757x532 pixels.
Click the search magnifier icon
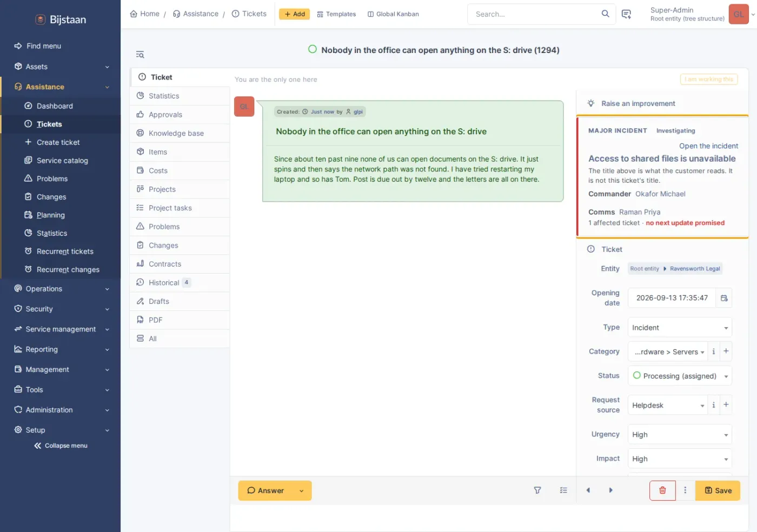(605, 14)
